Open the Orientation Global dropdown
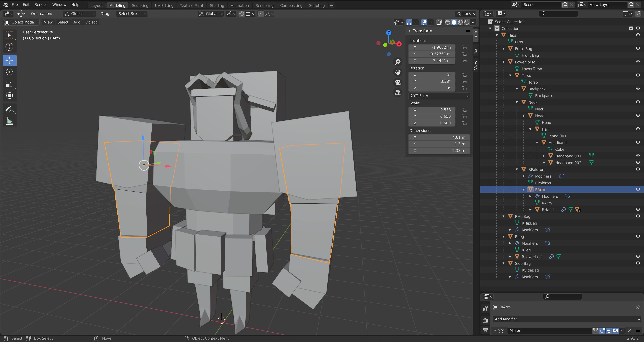 click(79, 14)
